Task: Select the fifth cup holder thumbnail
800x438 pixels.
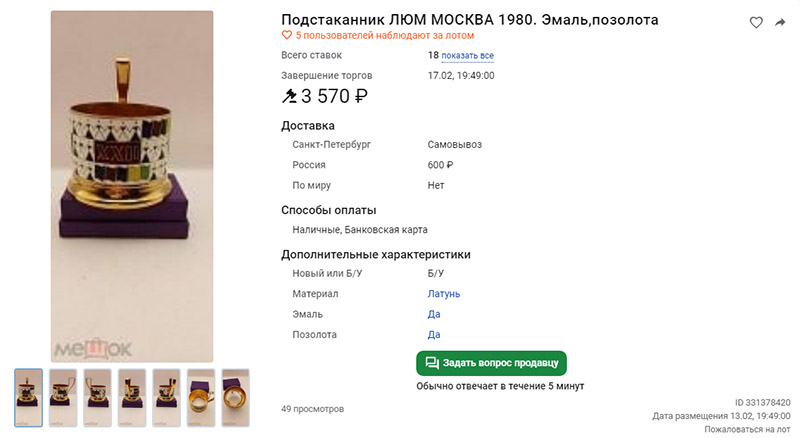Action: pyautogui.click(x=166, y=398)
